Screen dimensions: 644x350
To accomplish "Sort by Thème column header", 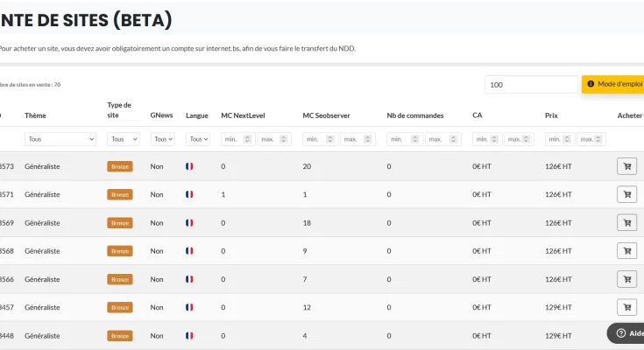I will pyautogui.click(x=35, y=115).
